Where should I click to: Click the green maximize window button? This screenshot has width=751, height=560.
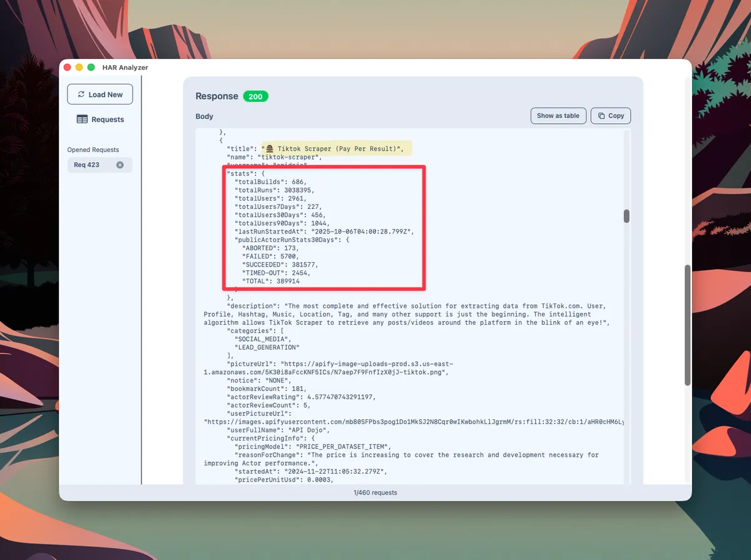click(x=91, y=68)
